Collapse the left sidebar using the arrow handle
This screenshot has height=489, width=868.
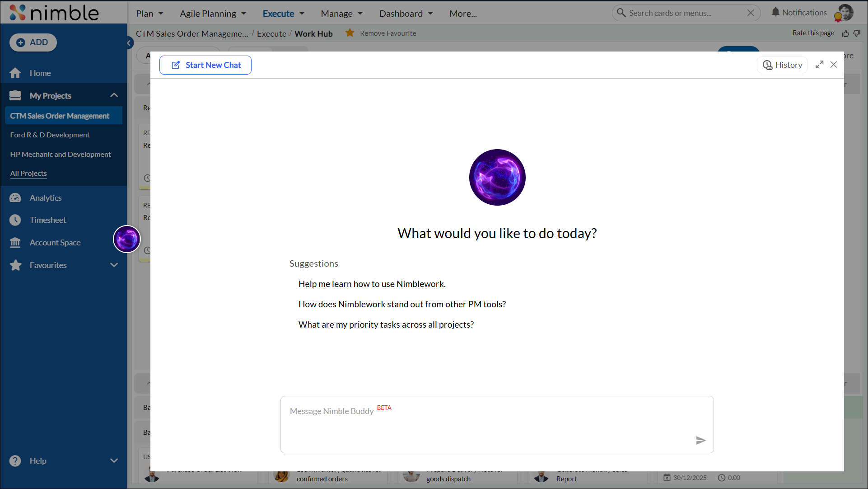129,43
